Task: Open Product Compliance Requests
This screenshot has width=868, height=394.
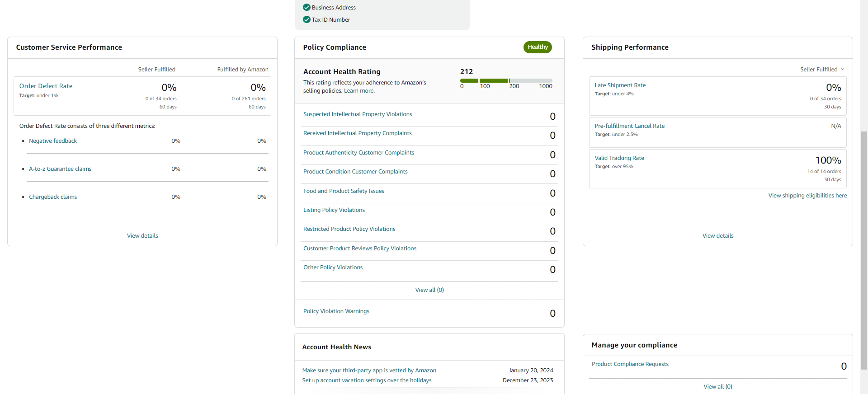Action: click(x=630, y=364)
